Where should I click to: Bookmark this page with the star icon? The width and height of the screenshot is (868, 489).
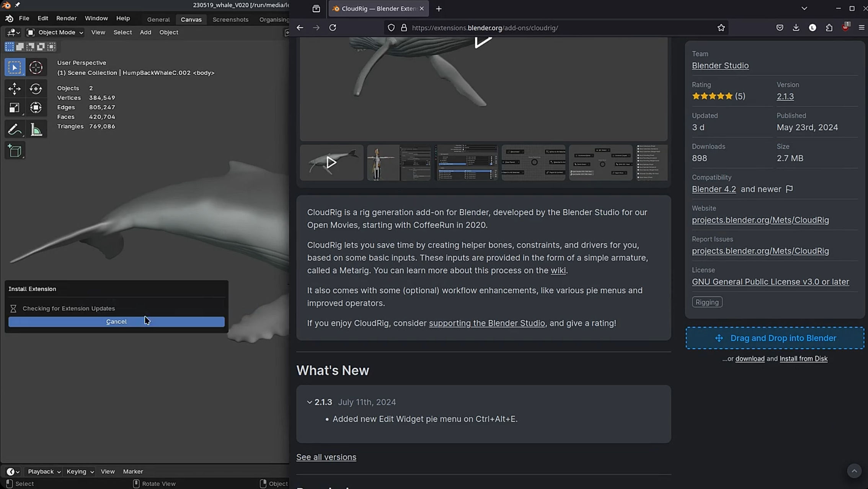pos(721,28)
